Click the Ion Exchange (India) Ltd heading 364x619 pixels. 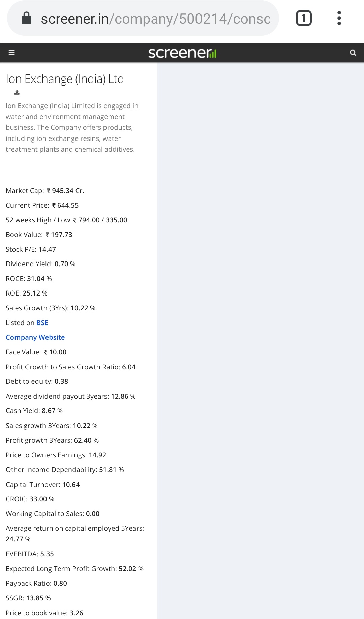pyautogui.click(x=65, y=79)
